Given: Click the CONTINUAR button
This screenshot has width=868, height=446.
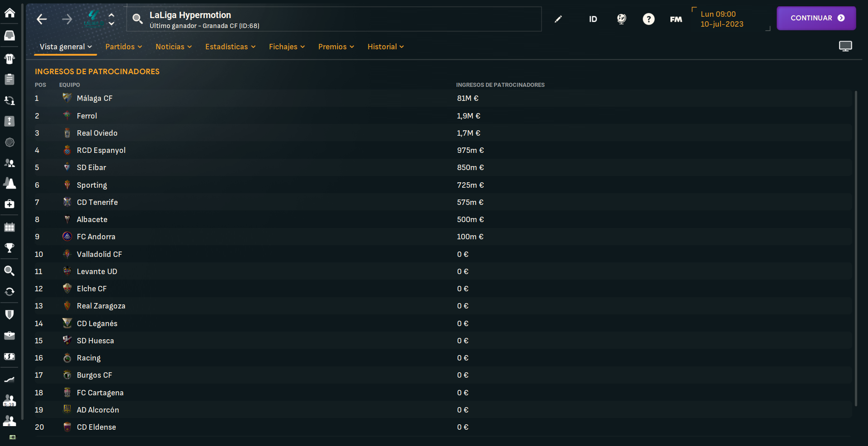Looking at the screenshot, I should [x=816, y=18].
